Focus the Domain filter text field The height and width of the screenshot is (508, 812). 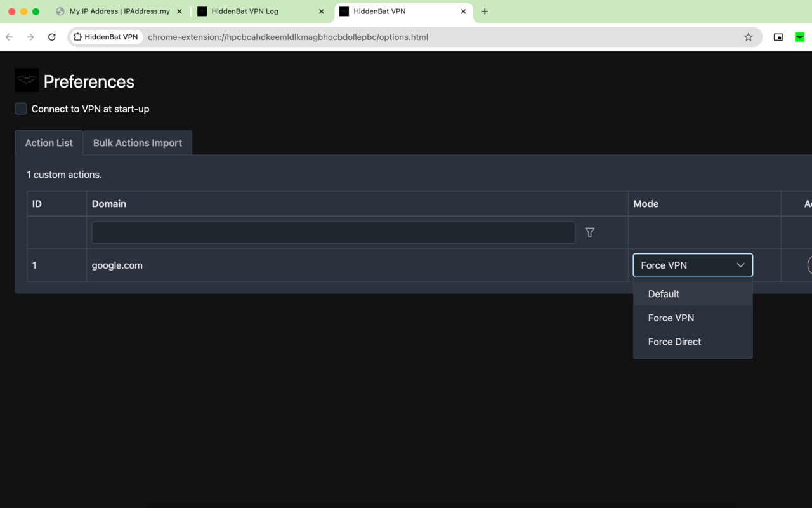pyautogui.click(x=334, y=232)
